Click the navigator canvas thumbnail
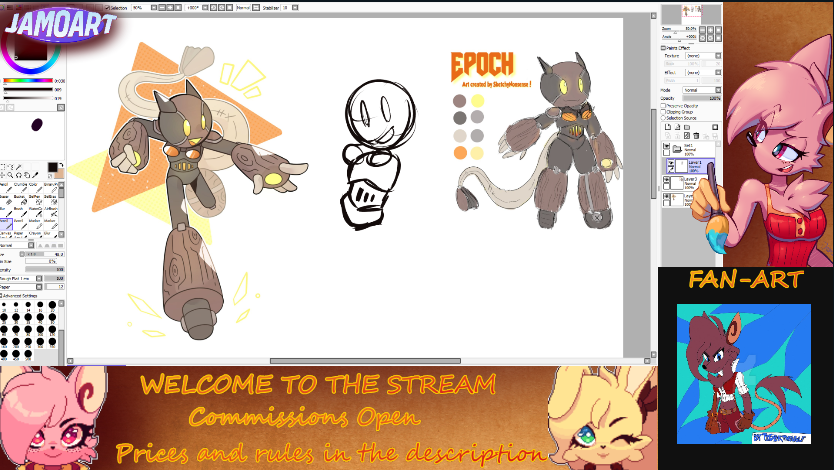The height and width of the screenshot is (470, 834). [691, 14]
